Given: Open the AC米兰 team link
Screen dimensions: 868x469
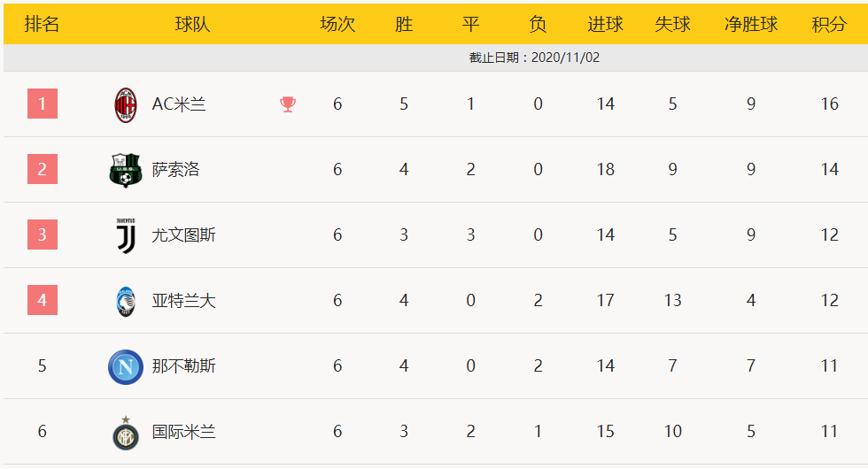Looking at the screenshot, I should pos(179,104).
